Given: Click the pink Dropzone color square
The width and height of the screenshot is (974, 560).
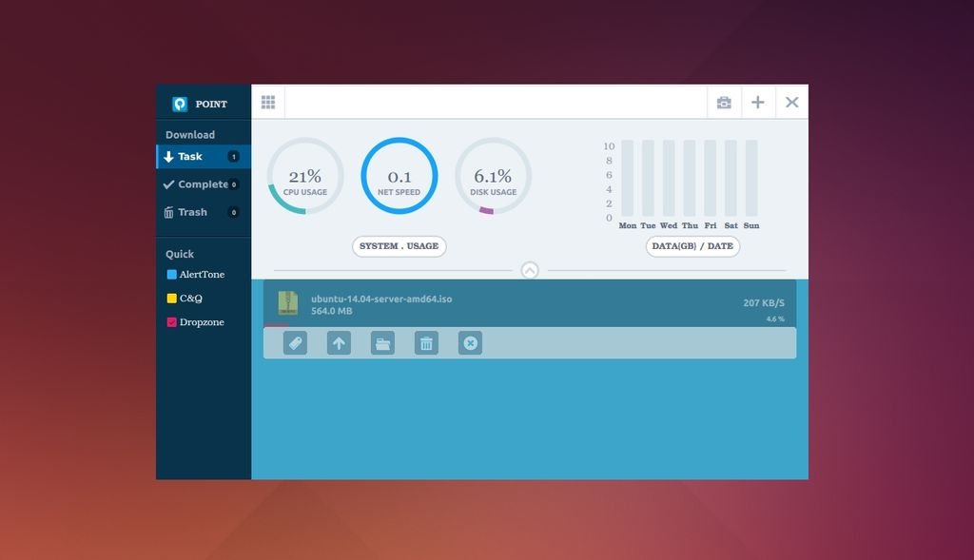Looking at the screenshot, I should tap(171, 322).
